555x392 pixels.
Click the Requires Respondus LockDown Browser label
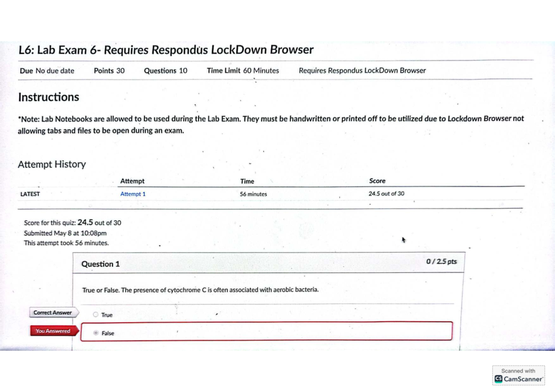pos(363,70)
